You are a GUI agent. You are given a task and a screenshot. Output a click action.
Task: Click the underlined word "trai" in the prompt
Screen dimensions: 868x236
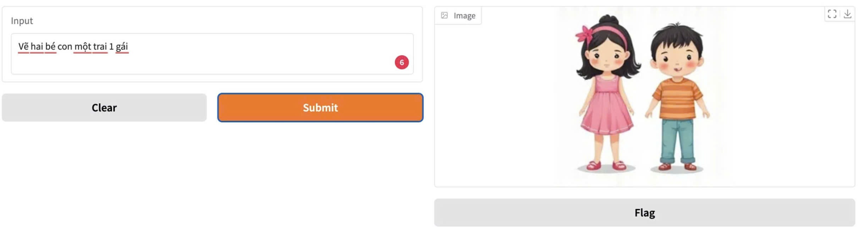click(100, 46)
